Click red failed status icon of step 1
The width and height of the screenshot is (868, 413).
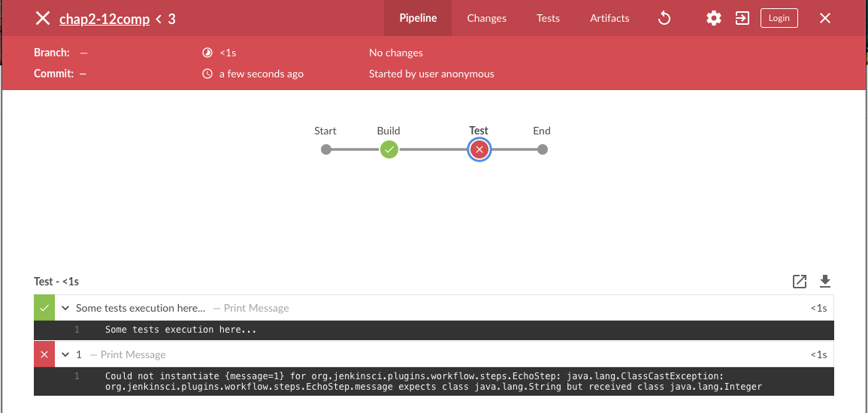(x=44, y=354)
